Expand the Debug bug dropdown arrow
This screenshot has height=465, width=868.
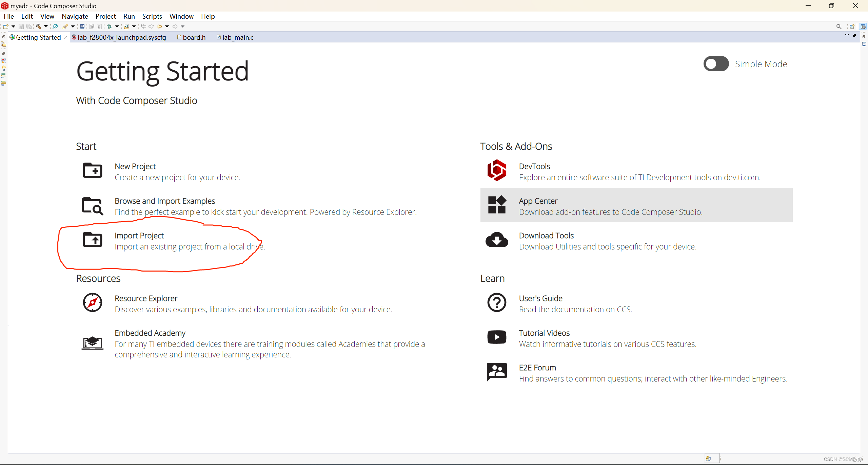pos(117,26)
